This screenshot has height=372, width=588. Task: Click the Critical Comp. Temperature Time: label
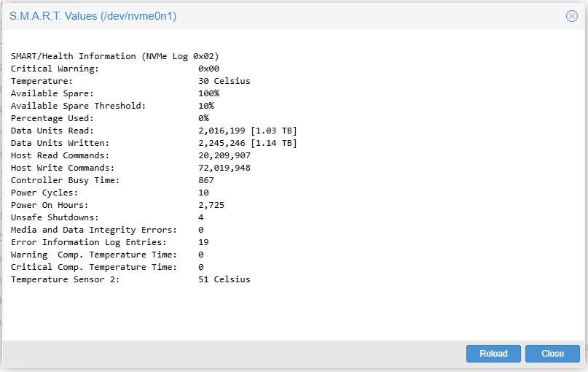(x=94, y=267)
